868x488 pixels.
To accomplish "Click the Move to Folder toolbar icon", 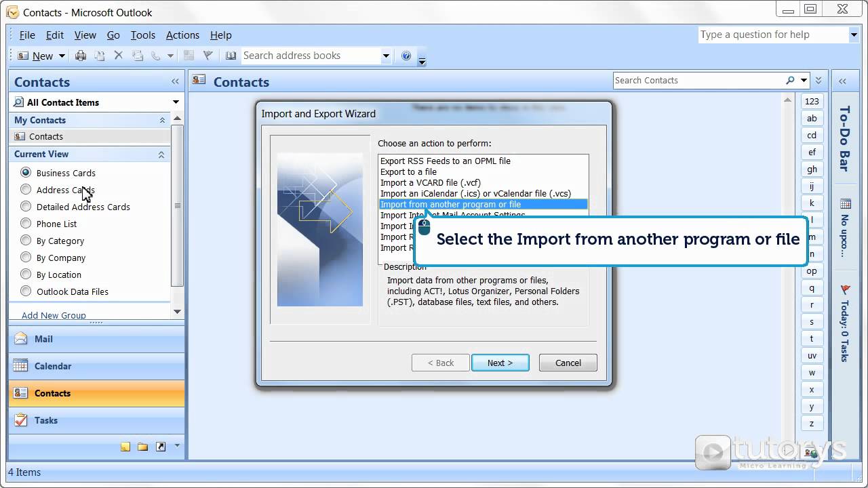I will (x=100, y=56).
